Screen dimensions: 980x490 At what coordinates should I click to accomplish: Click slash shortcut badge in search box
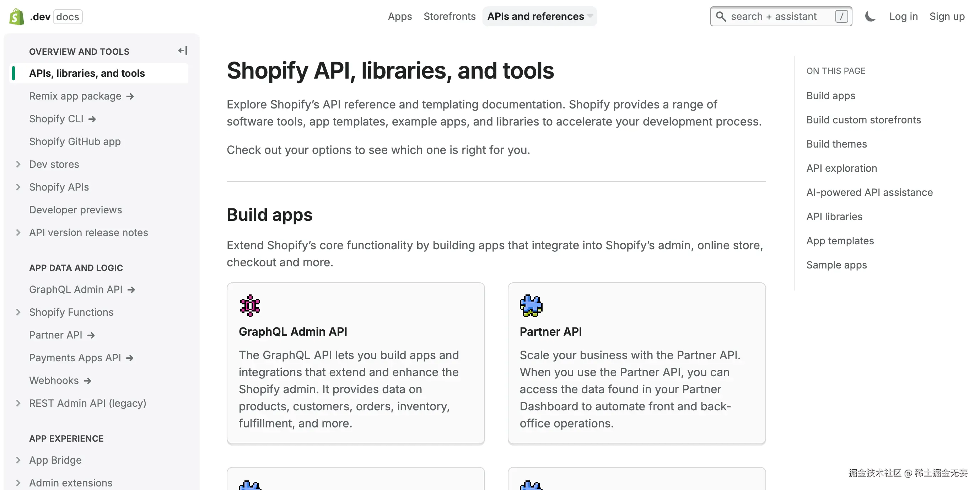pos(841,16)
